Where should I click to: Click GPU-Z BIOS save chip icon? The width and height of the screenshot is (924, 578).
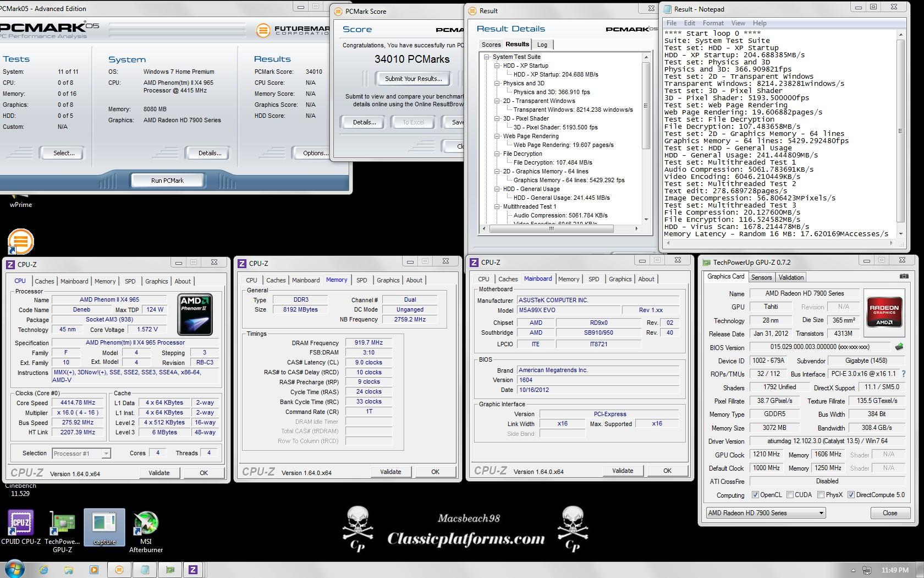[x=899, y=347]
